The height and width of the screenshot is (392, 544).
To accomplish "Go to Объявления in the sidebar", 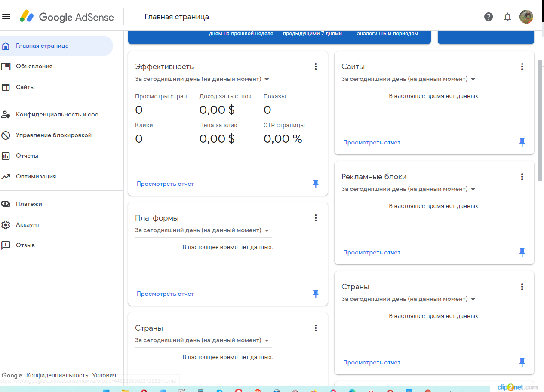I will [34, 66].
